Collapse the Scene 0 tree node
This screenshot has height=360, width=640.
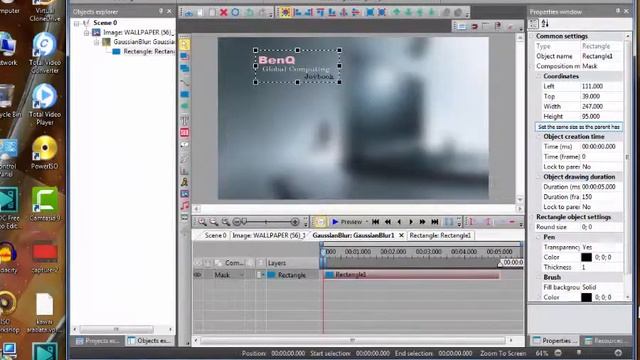tap(76, 23)
